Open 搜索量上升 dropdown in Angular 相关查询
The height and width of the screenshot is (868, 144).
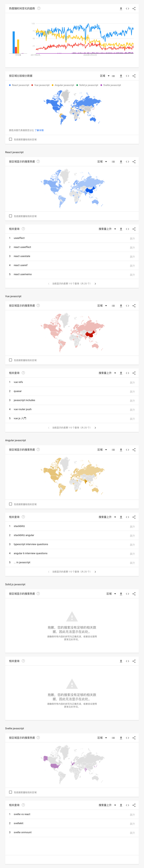pyautogui.click(x=107, y=517)
